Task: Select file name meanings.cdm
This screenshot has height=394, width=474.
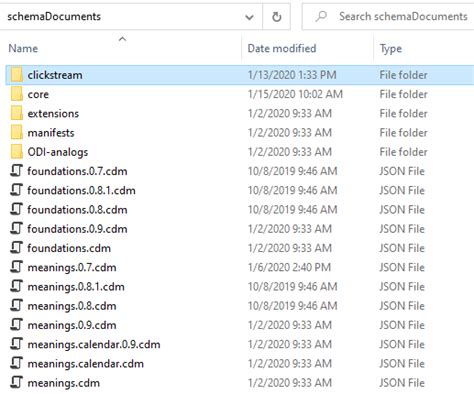Action: tap(64, 383)
